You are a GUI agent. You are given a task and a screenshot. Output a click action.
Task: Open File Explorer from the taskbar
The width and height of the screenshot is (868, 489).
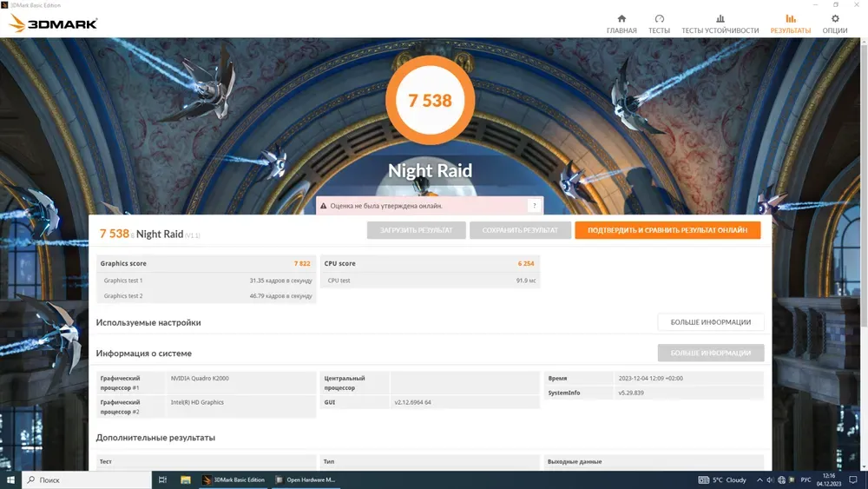[185, 479]
